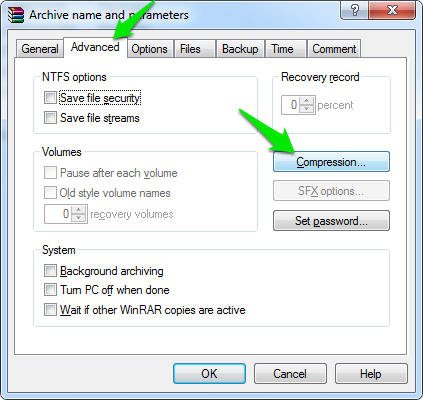Confirm with the OK button
Viewport: 423px width, 400px height.
[x=209, y=374]
